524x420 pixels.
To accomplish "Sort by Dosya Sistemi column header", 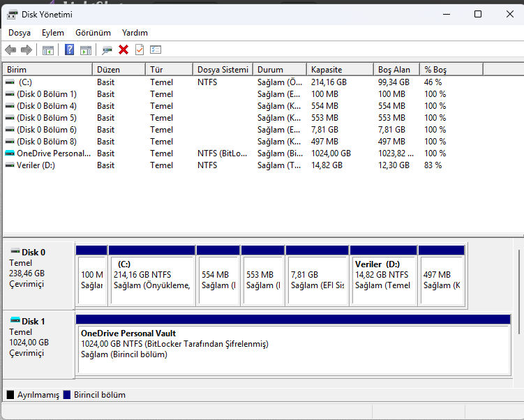I will (x=223, y=70).
